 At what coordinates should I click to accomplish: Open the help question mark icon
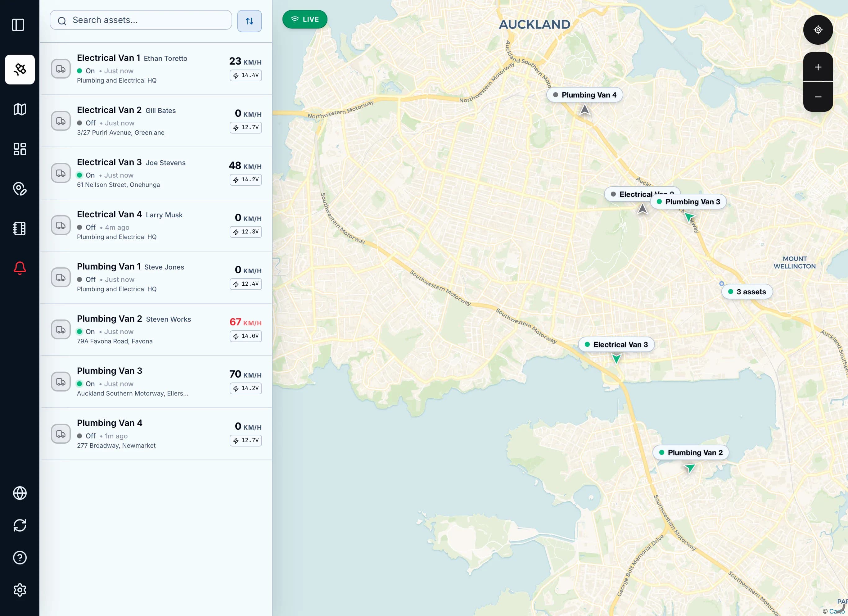click(20, 557)
